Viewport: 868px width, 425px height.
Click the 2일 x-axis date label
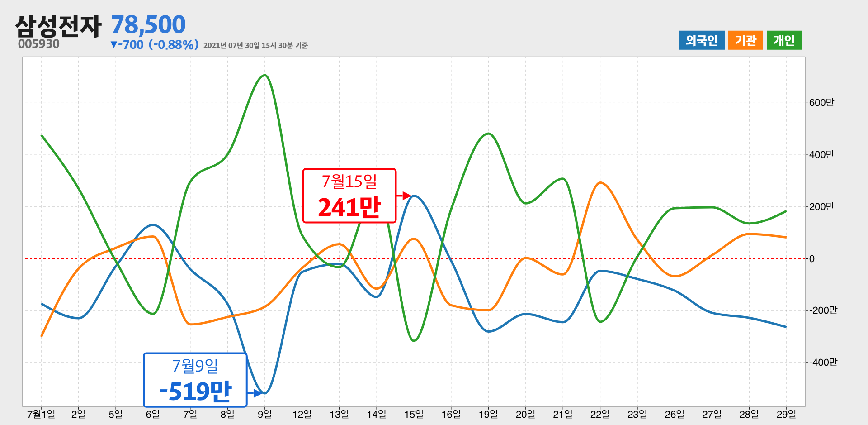coord(78,414)
